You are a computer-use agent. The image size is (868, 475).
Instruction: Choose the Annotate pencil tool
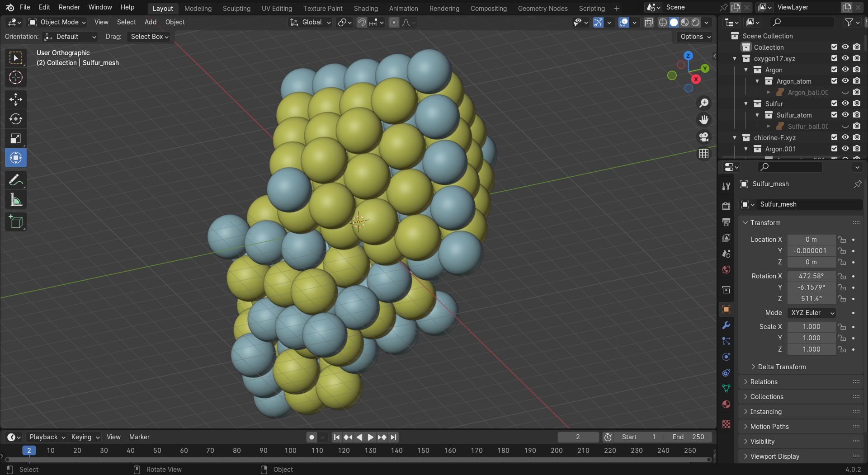pyautogui.click(x=16, y=180)
